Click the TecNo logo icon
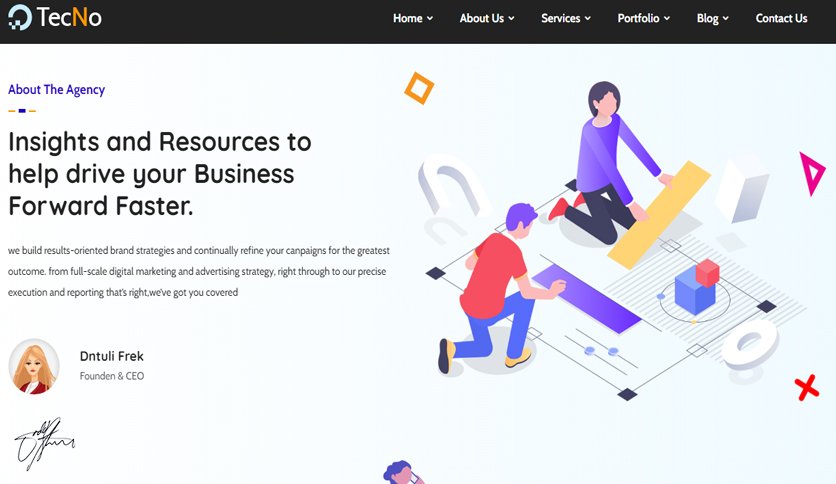The image size is (836, 484). (x=20, y=17)
